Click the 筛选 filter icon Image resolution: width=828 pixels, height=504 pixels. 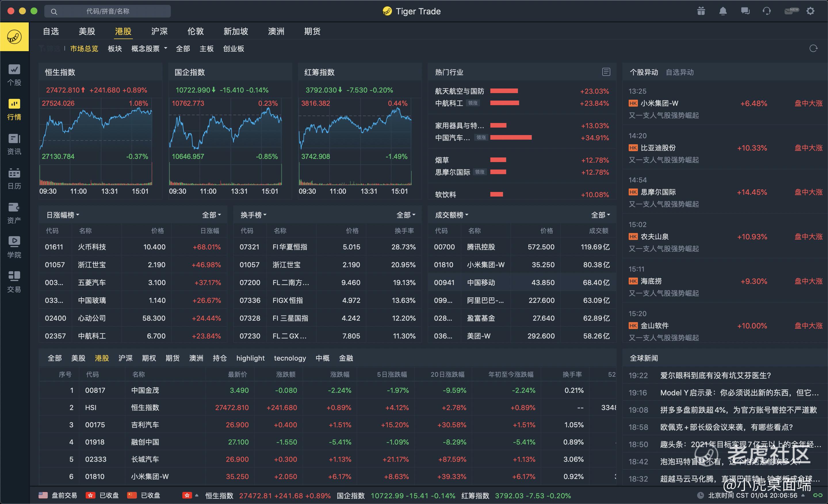(x=49, y=48)
